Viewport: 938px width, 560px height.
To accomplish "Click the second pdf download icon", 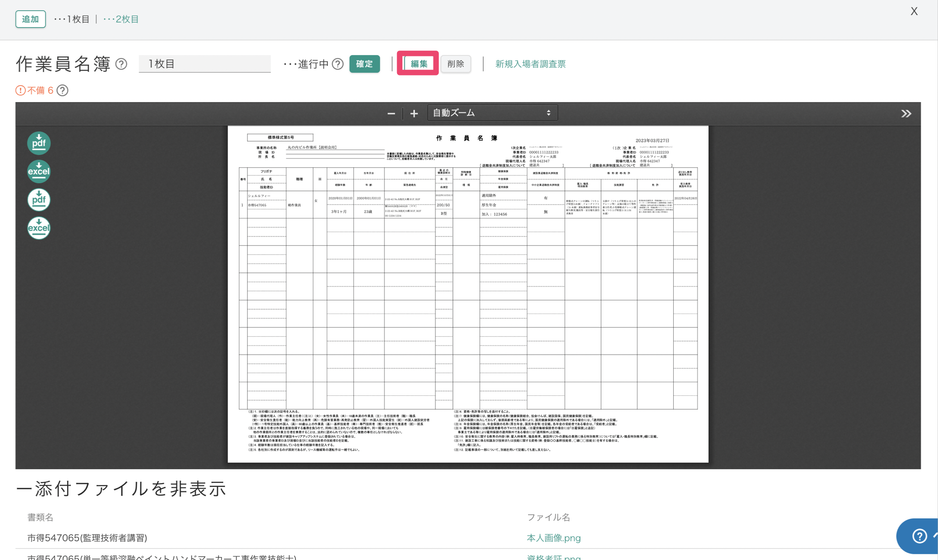I will click(39, 200).
